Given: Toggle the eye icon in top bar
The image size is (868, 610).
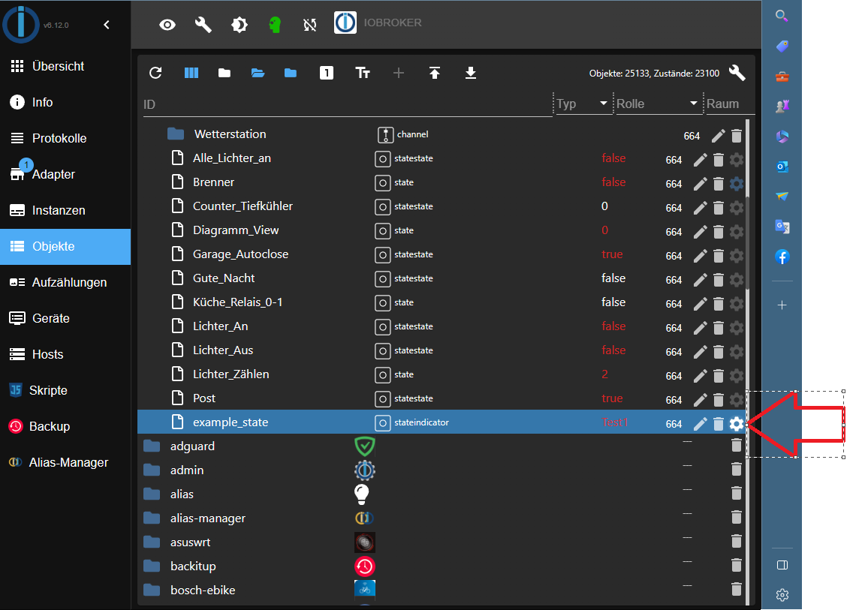Looking at the screenshot, I should pyautogui.click(x=167, y=25).
